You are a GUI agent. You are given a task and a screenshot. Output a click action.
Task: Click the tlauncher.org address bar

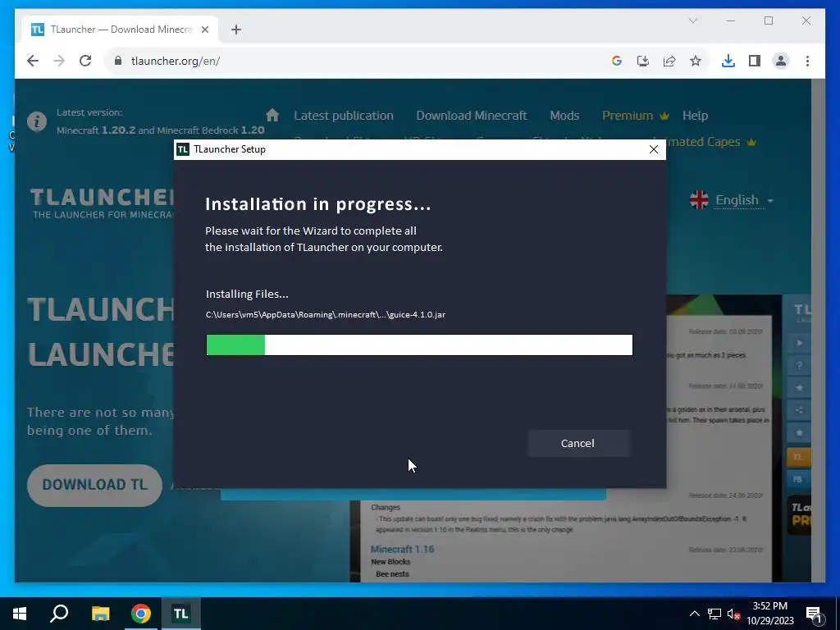pos(354,61)
